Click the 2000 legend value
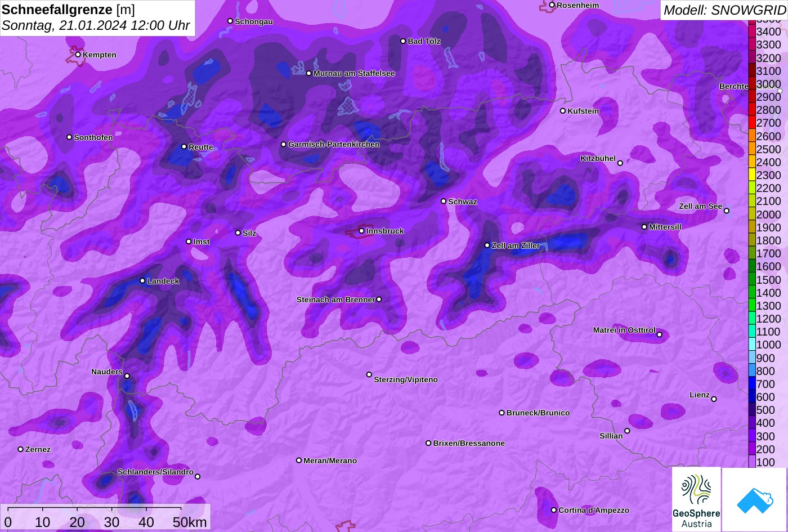 [x=769, y=214]
